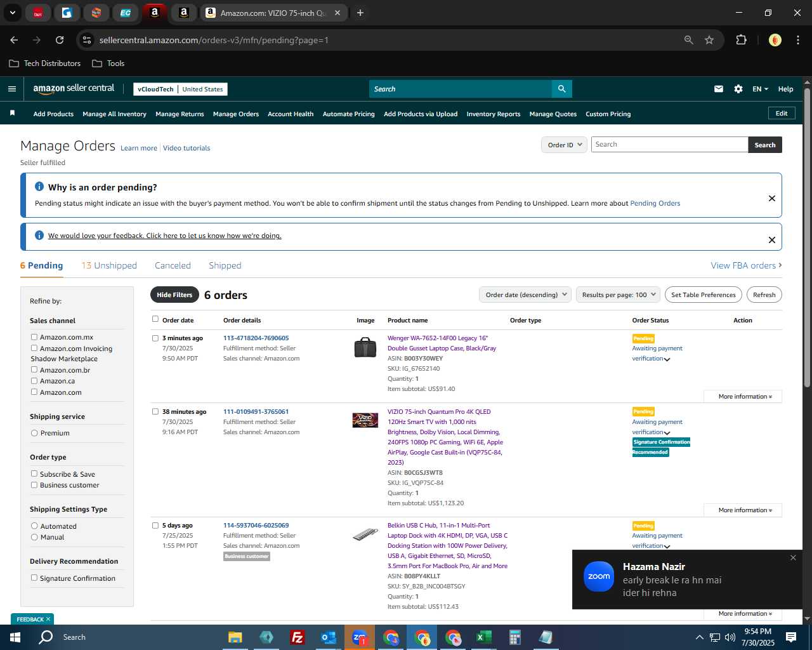812x650 pixels.
Task: Tick the Business customer filter checkbox
Action: click(34, 485)
